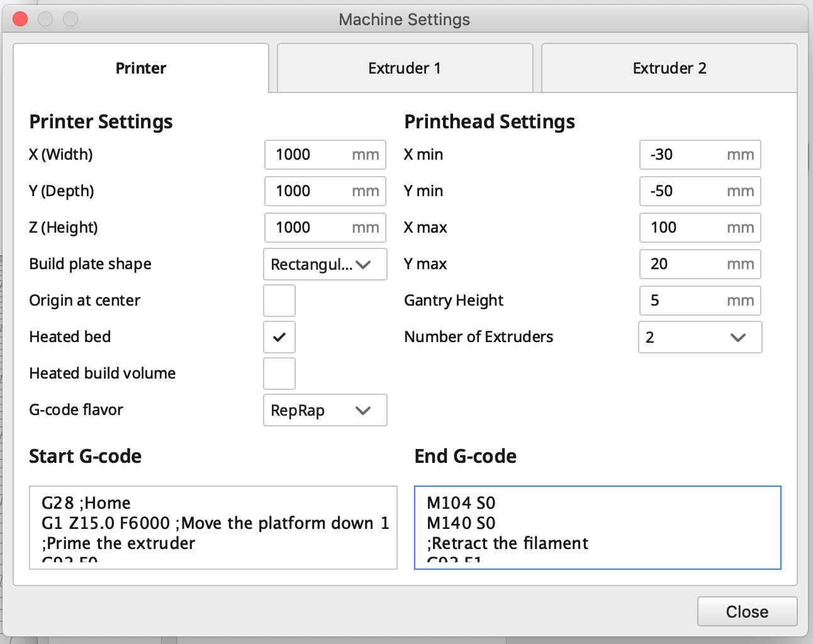The image size is (813, 644).
Task: Open the Extruder 2 tab
Action: pos(669,68)
